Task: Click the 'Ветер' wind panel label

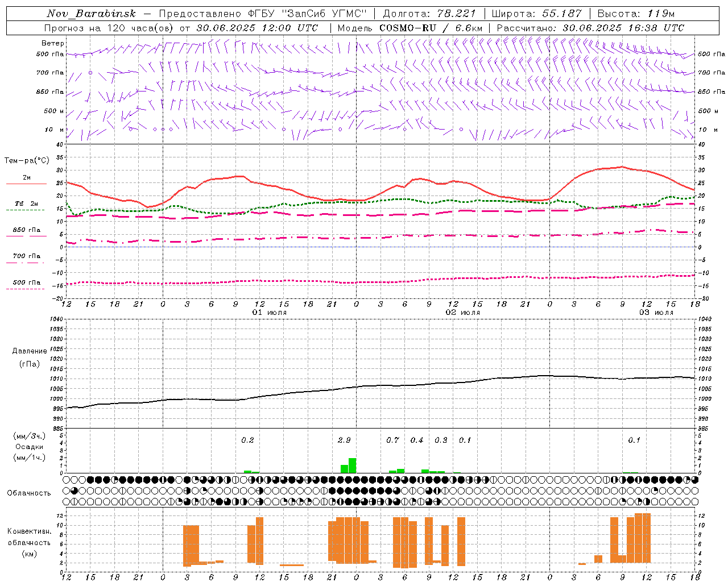Action: tap(53, 43)
